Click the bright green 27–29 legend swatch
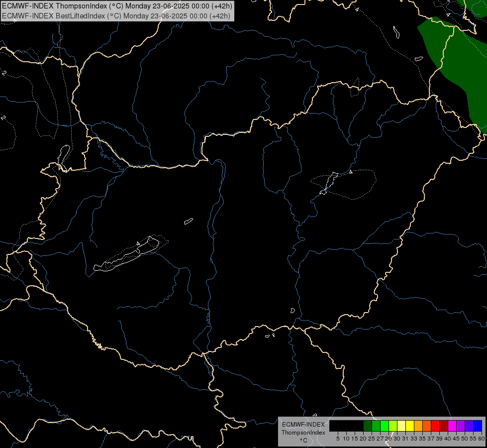 point(385,426)
